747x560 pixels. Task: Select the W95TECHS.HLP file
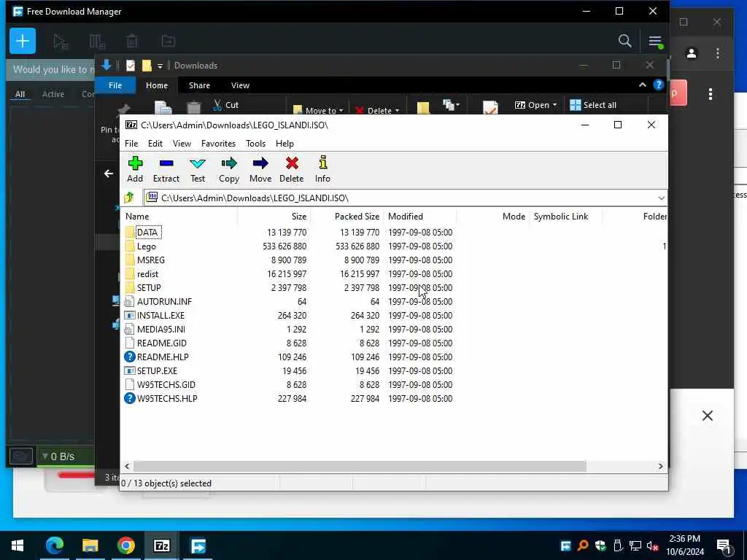[167, 398]
